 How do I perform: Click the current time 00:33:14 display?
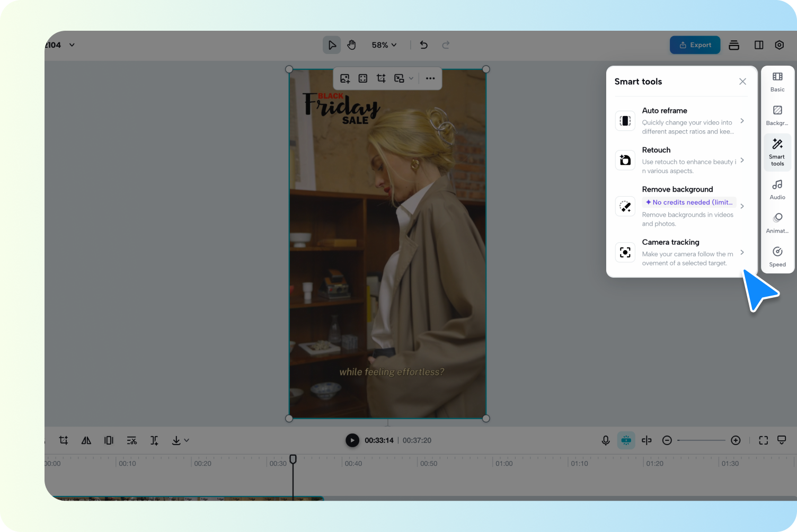point(379,440)
